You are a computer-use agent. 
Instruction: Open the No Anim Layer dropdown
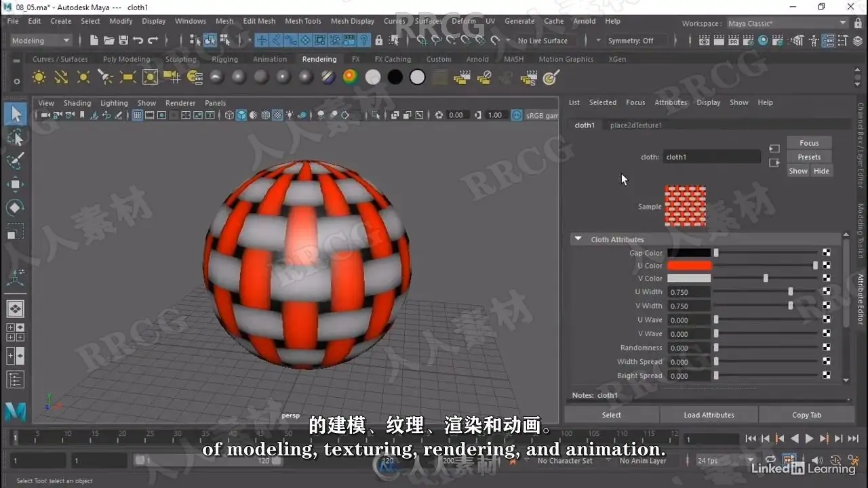point(643,461)
